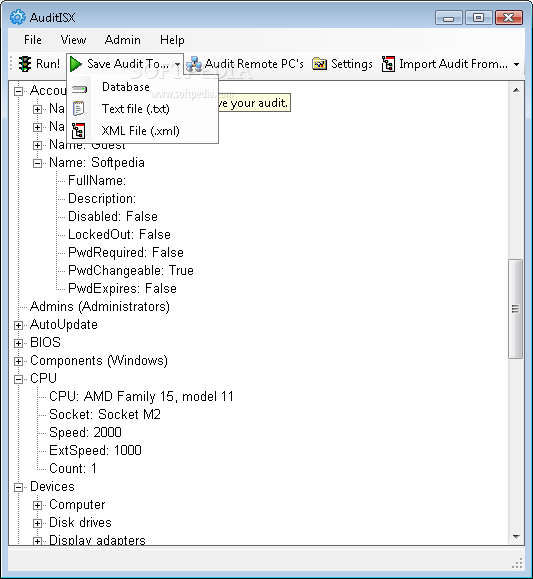Expand the Components (Windows) node
533x579 pixels.
tap(18, 361)
